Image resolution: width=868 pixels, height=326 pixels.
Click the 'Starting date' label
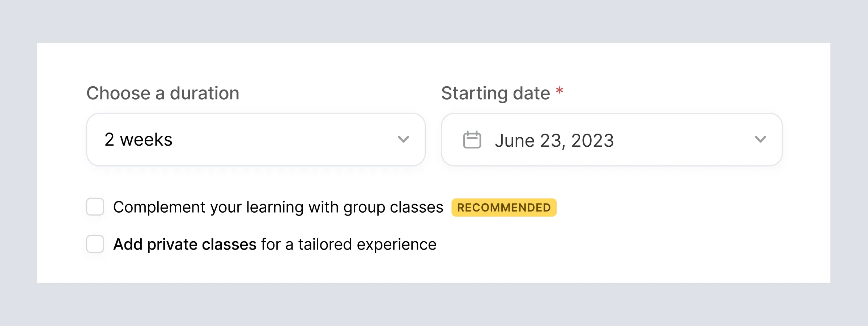click(x=495, y=93)
